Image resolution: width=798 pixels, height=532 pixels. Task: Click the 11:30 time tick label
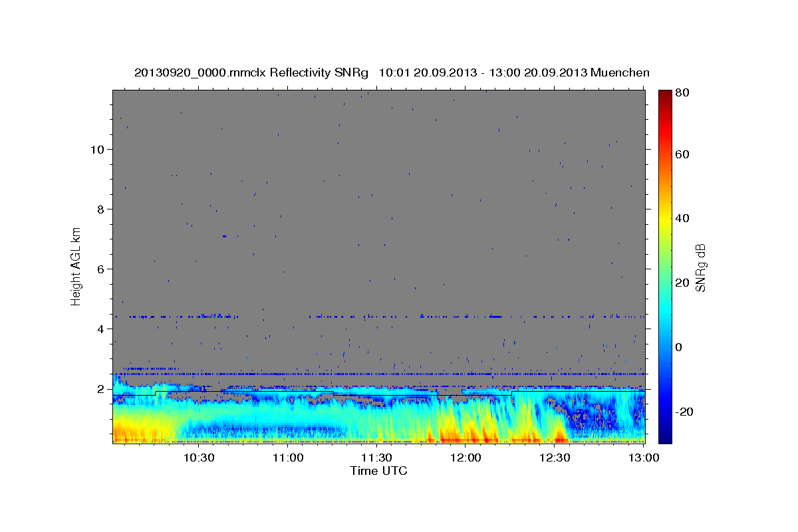(377, 458)
